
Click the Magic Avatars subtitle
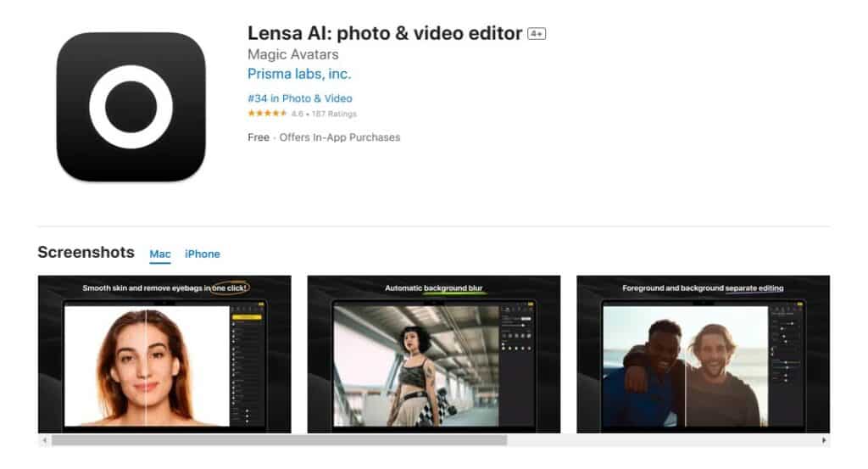[292, 54]
